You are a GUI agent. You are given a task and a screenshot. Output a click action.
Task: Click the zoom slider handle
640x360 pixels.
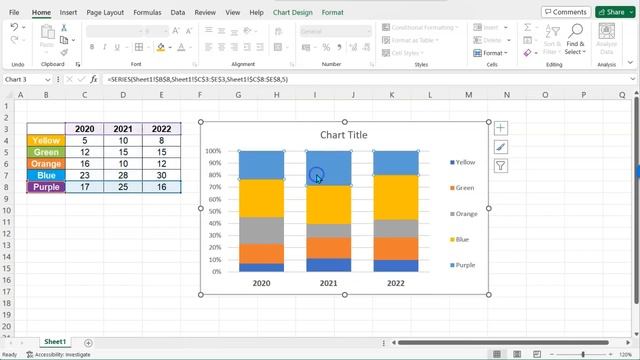click(x=583, y=354)
